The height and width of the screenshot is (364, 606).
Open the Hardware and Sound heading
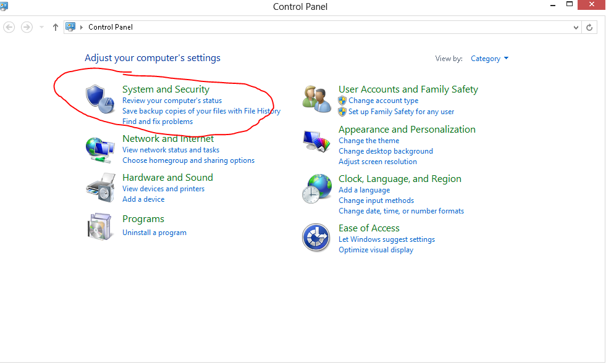pyautogui.click(x=168, y=178)
